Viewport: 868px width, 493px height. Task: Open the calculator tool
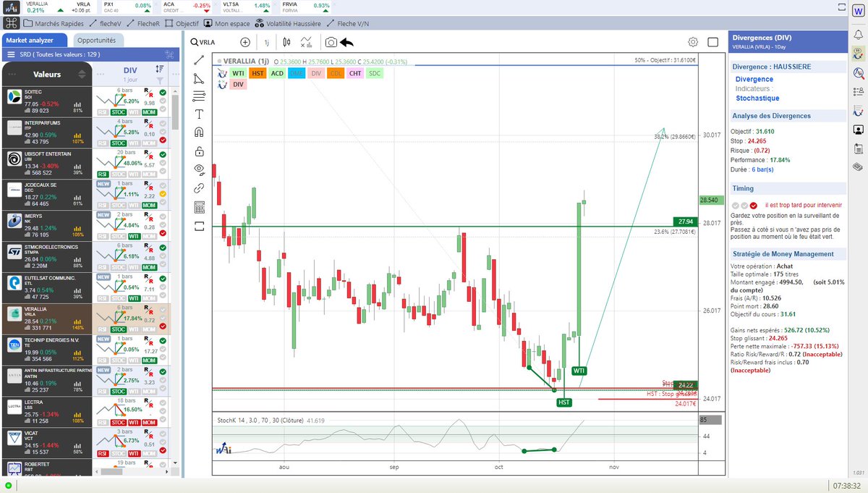click(200, 207)
